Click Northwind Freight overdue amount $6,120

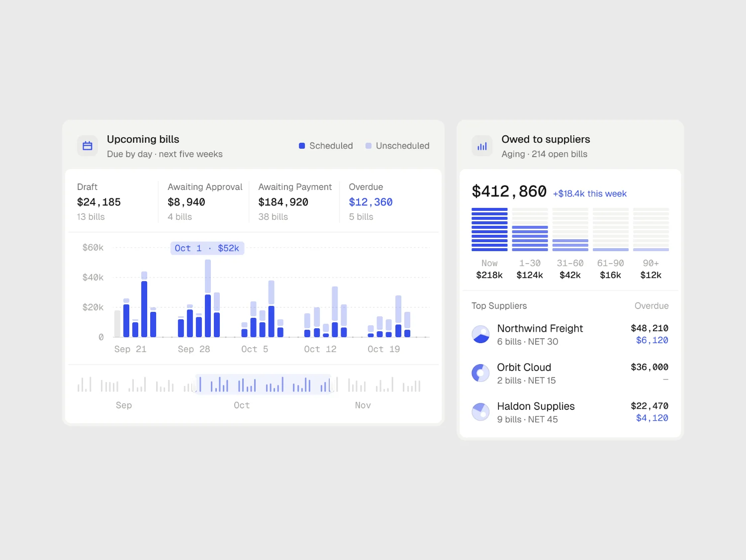(652, 340)
